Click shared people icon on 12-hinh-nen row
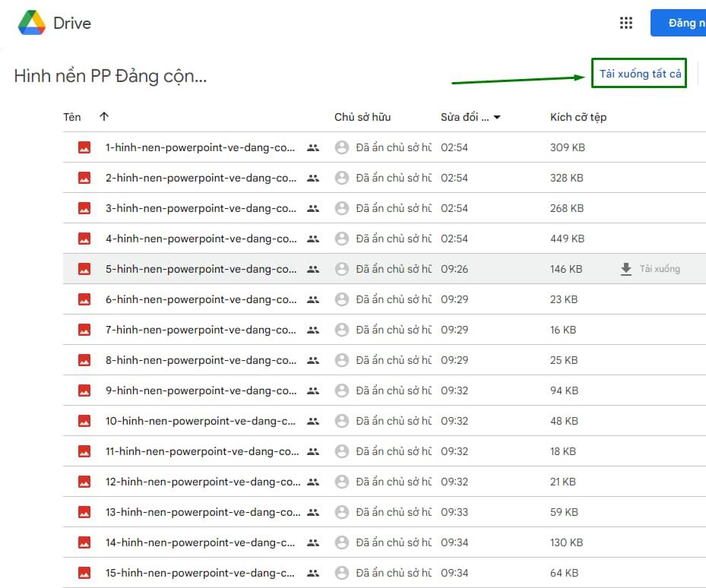Viewport: 706px width, 588px height. coord(313,482)
